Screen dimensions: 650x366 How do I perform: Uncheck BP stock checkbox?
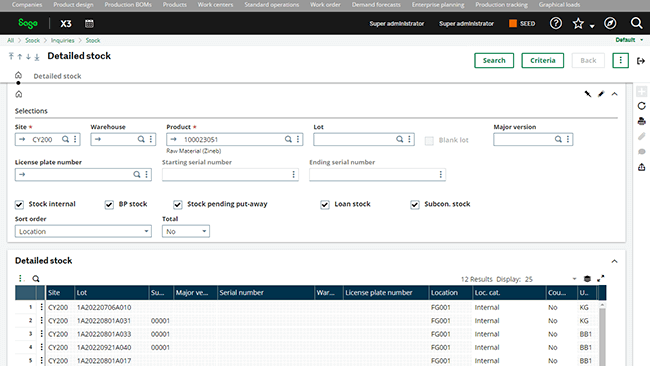point(109,204)
